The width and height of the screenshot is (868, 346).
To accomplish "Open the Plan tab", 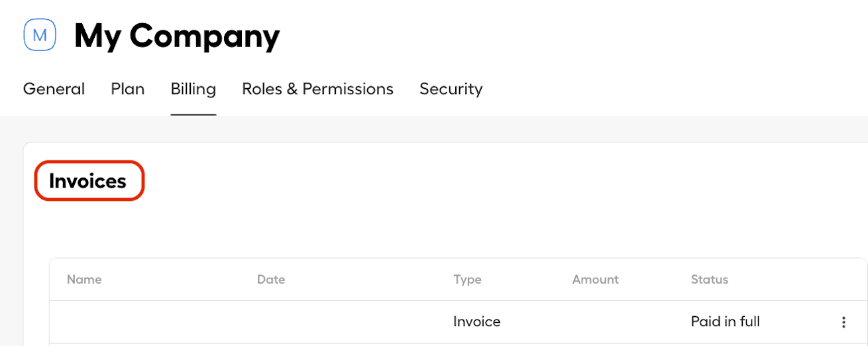I will tap(127, 89).
